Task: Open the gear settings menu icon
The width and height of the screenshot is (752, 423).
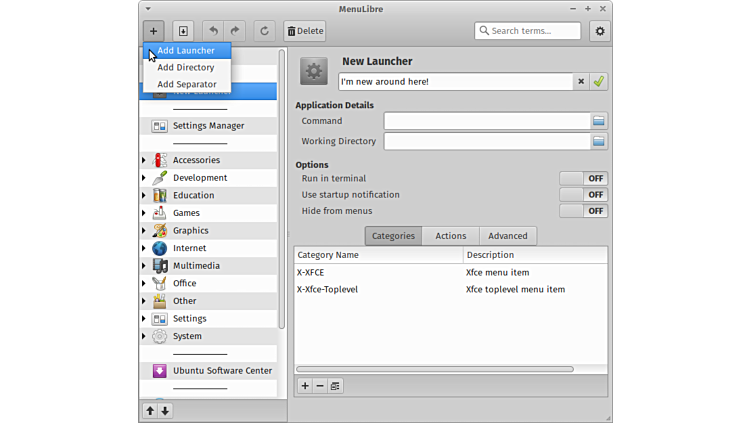Action: click(600, 31)
